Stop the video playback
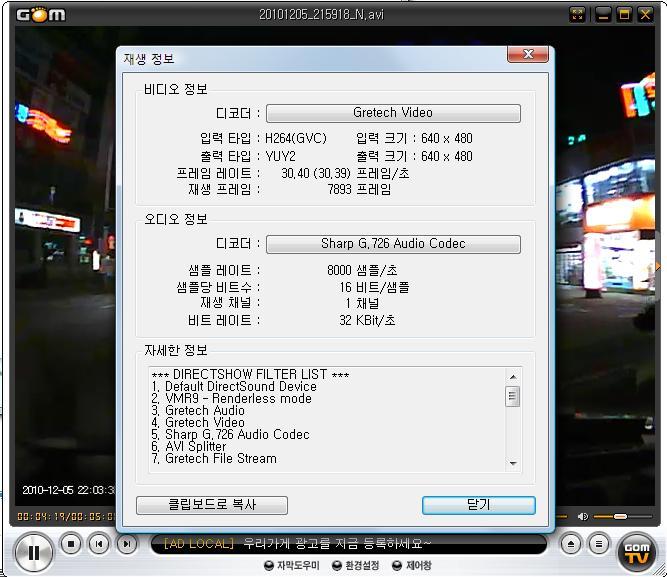Image resolution: width=667 pixels, height=577 pixels. coord(71,544)
